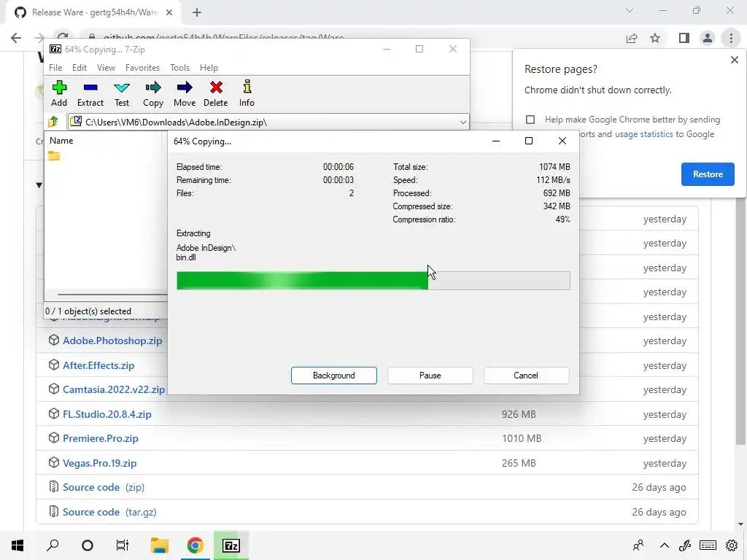Click the Move toolbar icon in 7-Zip
The image size is (747, 560).
pyautogui.click(x=185, y=93)
